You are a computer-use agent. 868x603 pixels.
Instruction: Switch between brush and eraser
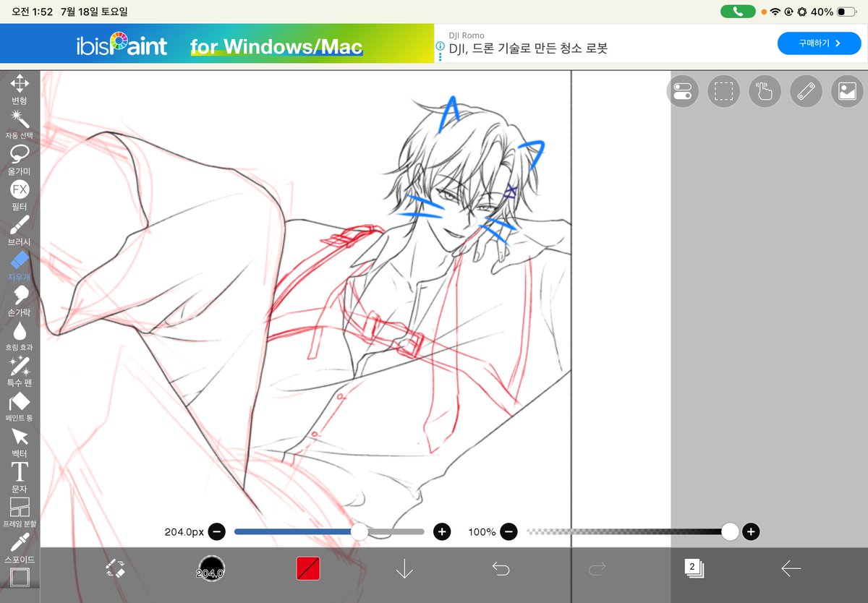pyautogui.click(x=116, y=569)
